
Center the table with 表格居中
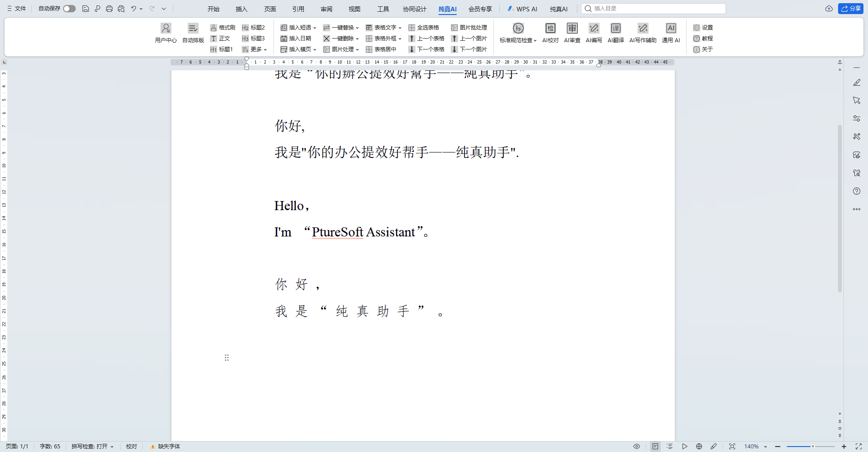pyautogui.click(x=381, y=49)
